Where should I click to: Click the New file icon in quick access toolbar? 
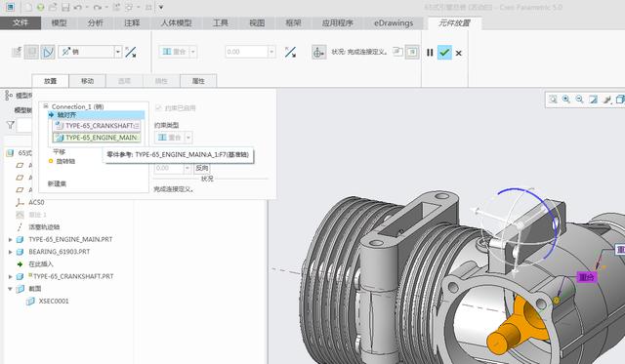[28, 7]
